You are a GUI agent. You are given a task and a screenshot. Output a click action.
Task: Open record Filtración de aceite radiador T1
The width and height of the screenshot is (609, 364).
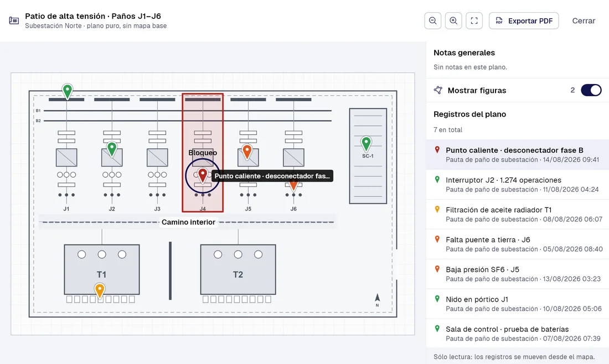[x=518, y=214]
